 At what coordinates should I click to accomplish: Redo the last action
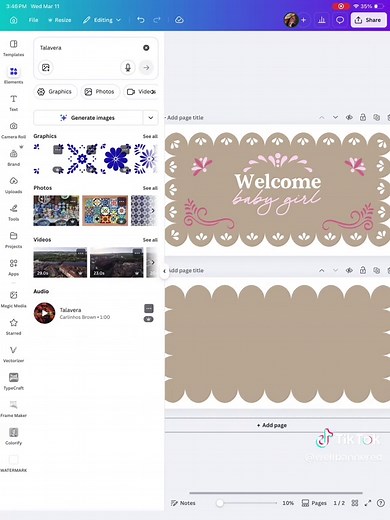click(x=157, y=20)
